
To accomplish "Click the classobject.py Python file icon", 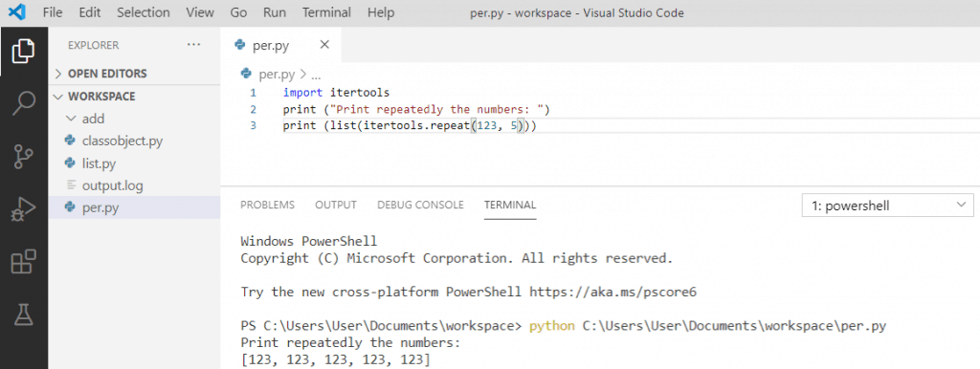I will tap(70, 141).
